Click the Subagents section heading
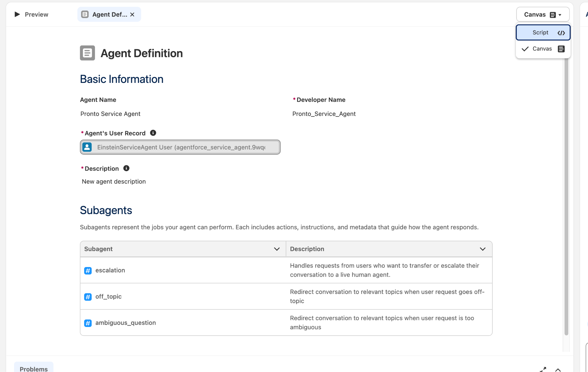The image size is (588, 372). pos(106,210)
